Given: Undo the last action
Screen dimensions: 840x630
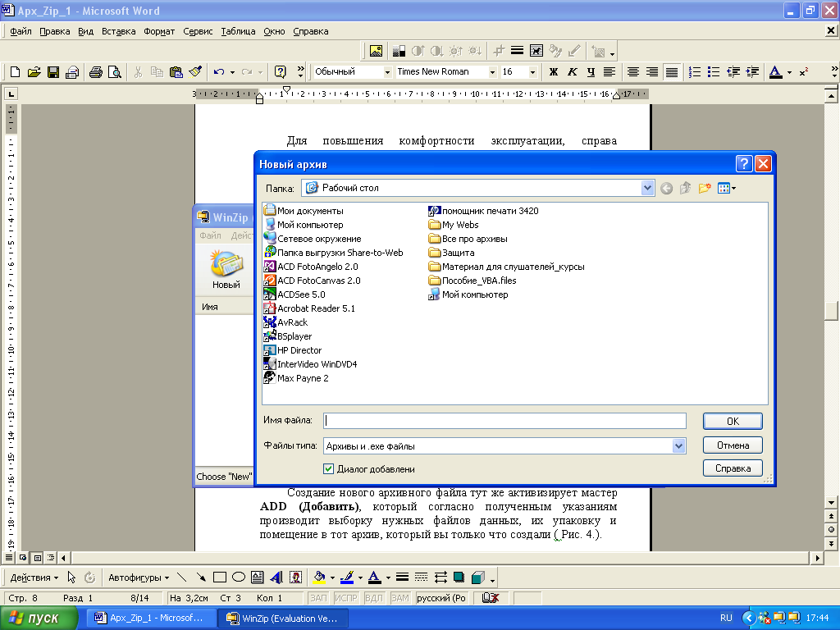Looking at the screenshot, I should [218, 72].
